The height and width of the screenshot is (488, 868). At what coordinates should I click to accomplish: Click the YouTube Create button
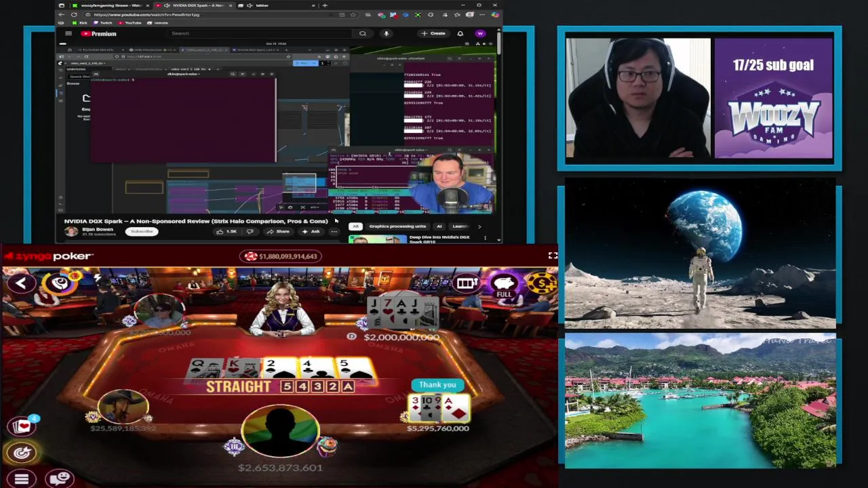pyautogui.click(x=433, y=33)
